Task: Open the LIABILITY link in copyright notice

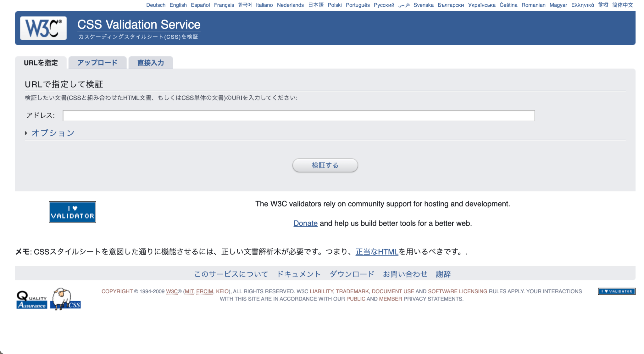Action: click(321, 291)
